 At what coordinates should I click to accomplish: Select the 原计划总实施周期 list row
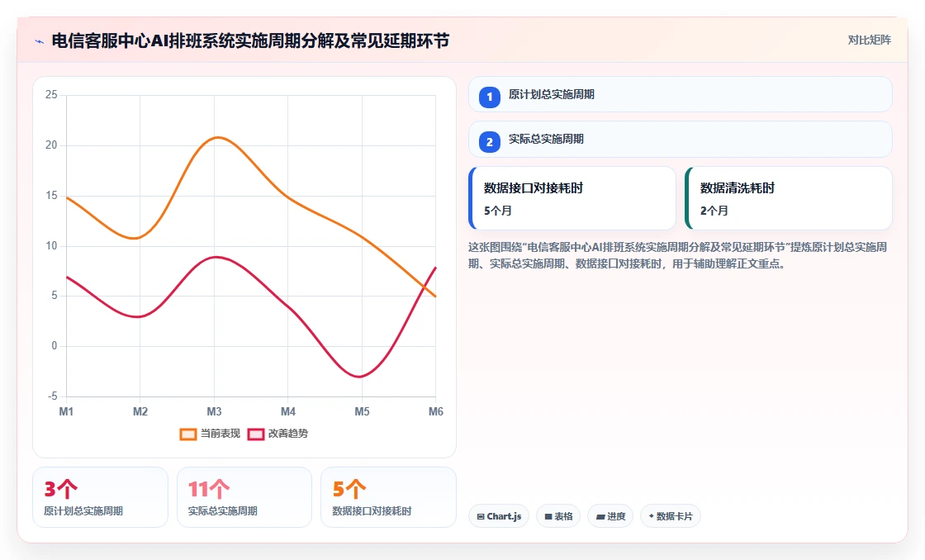[x=681, y=94]
